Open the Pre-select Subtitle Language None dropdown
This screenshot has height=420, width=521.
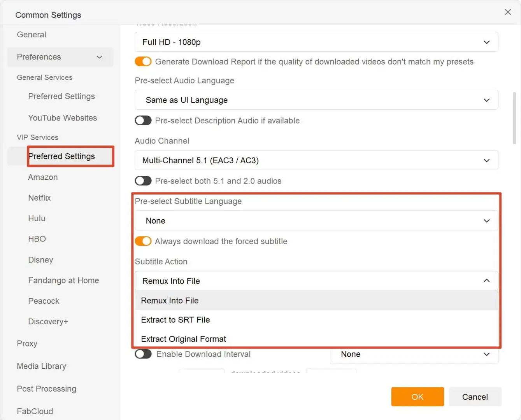[x=316, y=220]
